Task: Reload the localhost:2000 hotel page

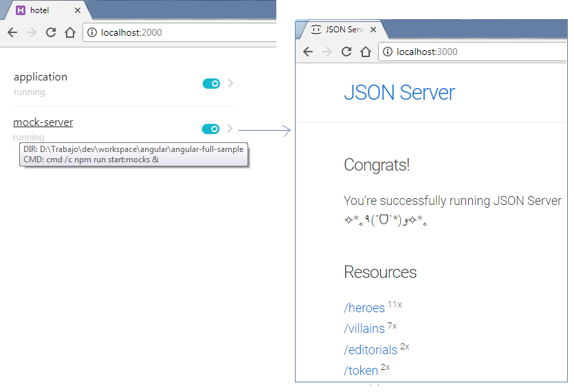Action: tap(51, 32)
